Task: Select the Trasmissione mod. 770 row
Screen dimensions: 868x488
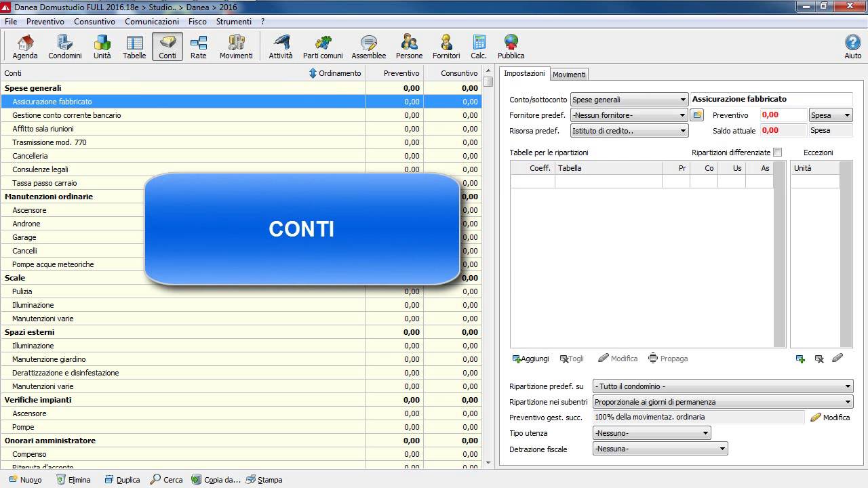Action: click(241, 142)
